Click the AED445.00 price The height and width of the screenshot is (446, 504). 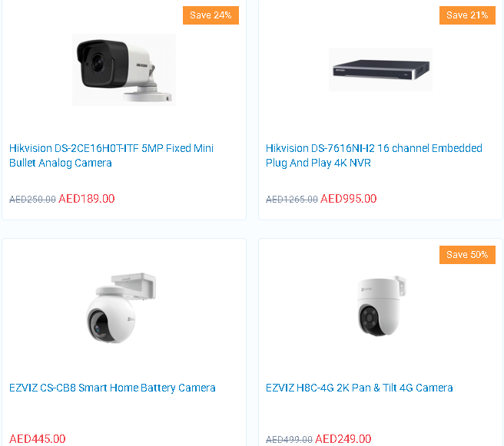tap(38, 438)
